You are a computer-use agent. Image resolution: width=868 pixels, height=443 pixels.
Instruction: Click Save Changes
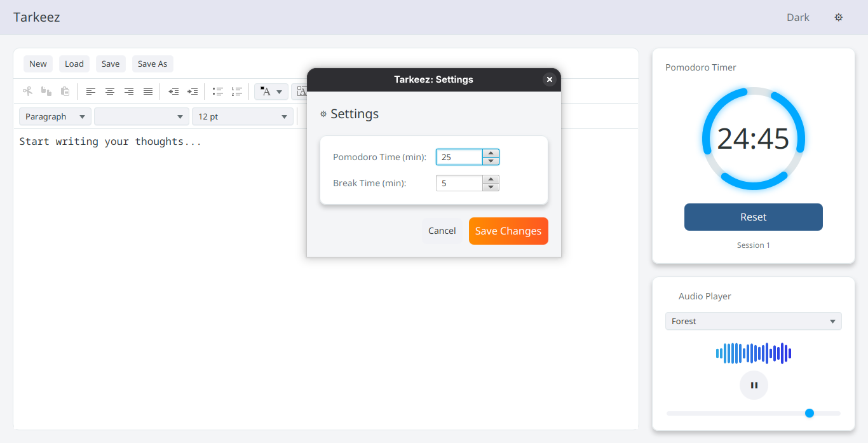click(508, 231)
